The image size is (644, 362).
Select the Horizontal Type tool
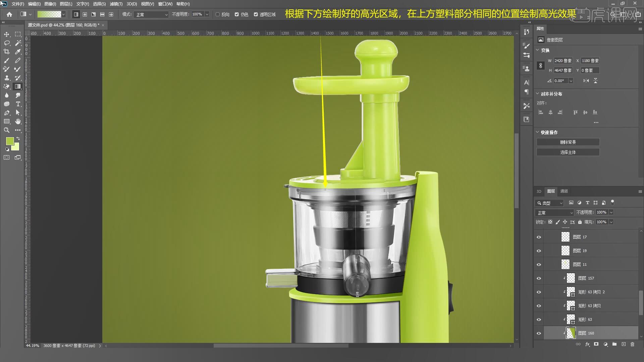[x=18, y=104]
